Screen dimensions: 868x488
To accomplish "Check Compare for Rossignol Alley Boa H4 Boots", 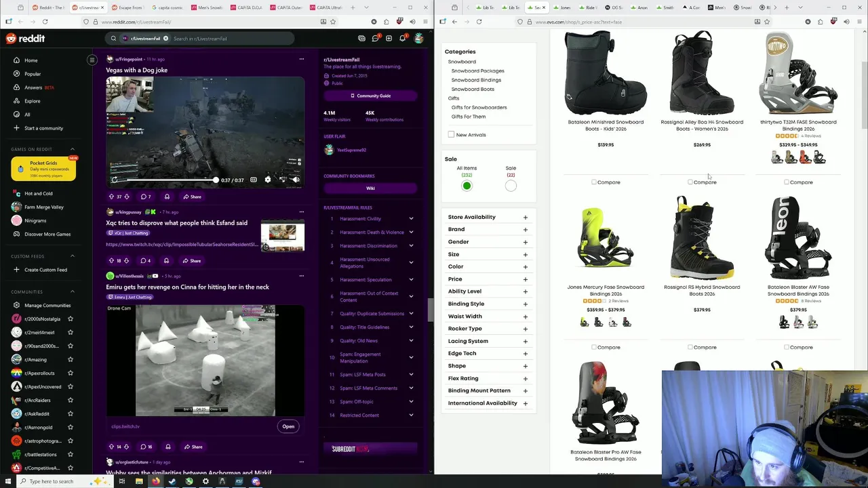I will point(690,182).
